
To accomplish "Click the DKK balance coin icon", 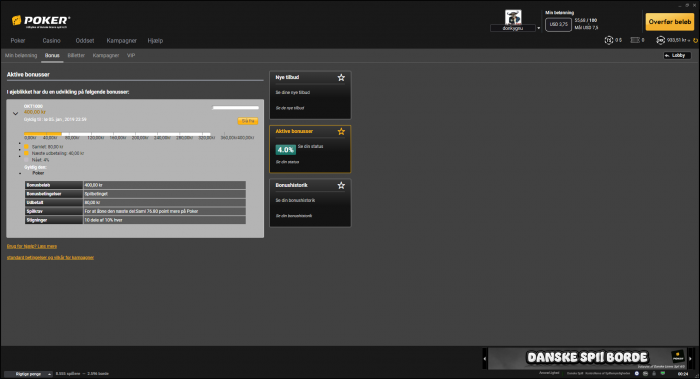I will [x=660, y=40].
